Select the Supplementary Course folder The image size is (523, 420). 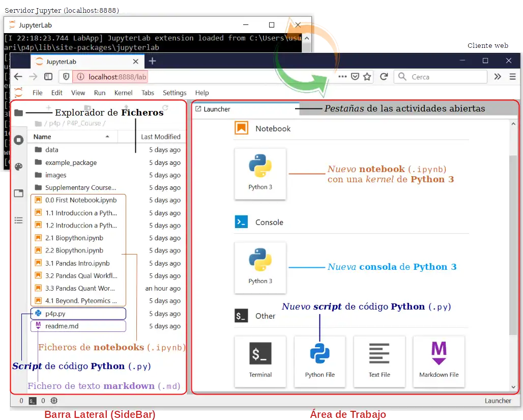point(107,188)
